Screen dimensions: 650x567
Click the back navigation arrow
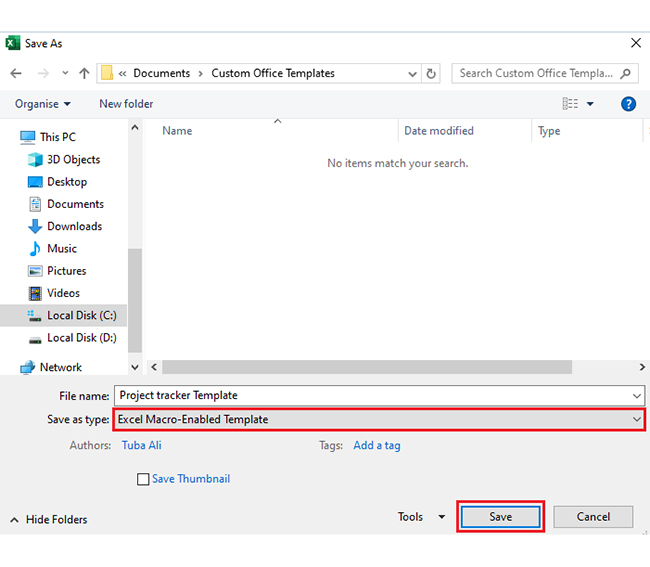[16, 73]
